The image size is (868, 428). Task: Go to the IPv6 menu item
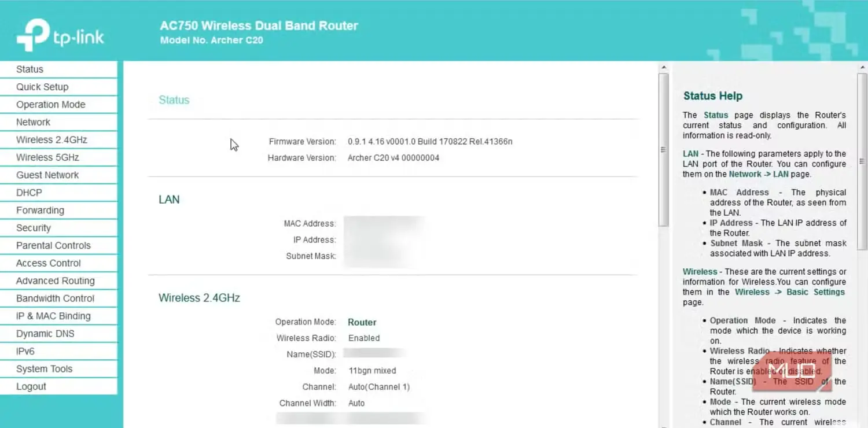coord(58,352)
